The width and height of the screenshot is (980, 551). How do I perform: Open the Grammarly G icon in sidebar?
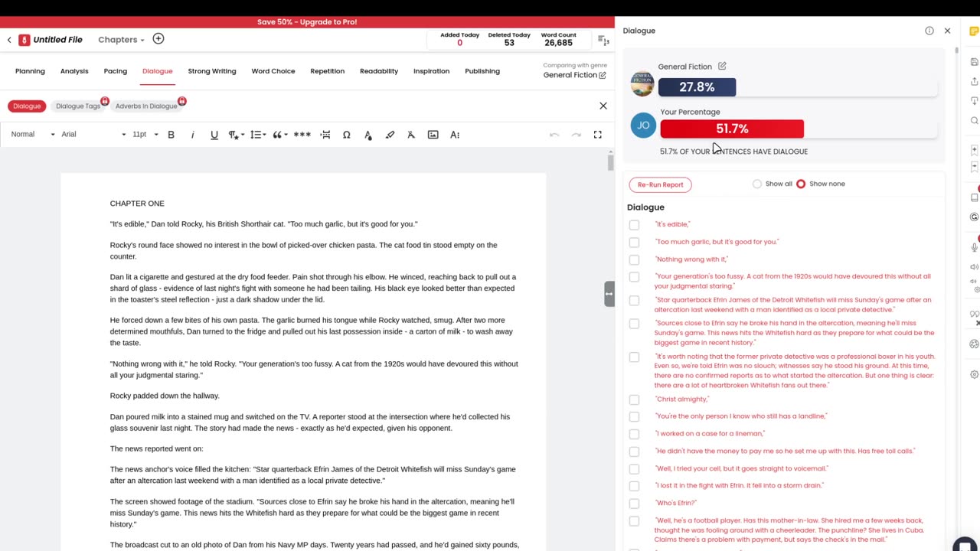974,217
